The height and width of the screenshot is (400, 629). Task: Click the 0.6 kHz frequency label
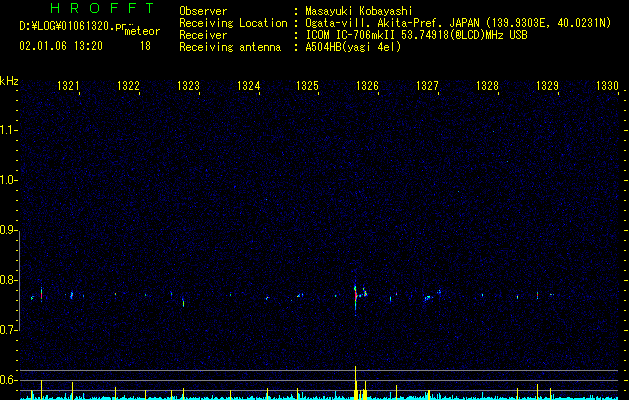tap(8, 380)
